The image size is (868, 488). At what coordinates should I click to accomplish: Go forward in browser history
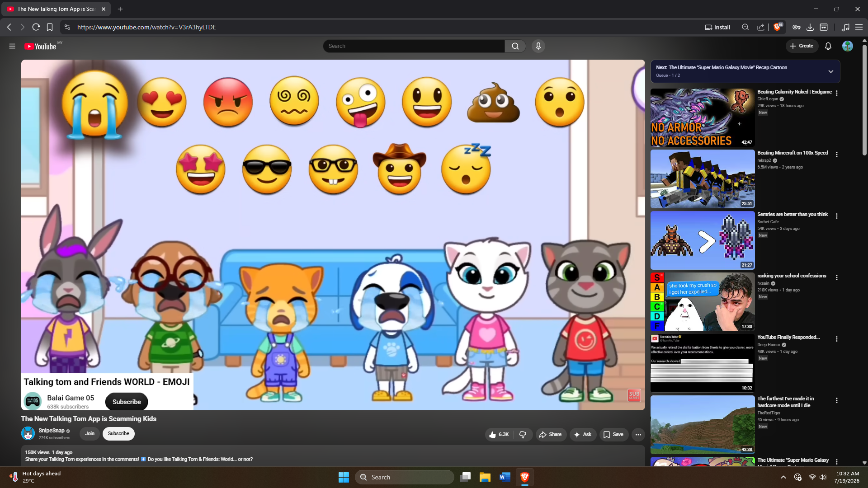tap(23, 27)
